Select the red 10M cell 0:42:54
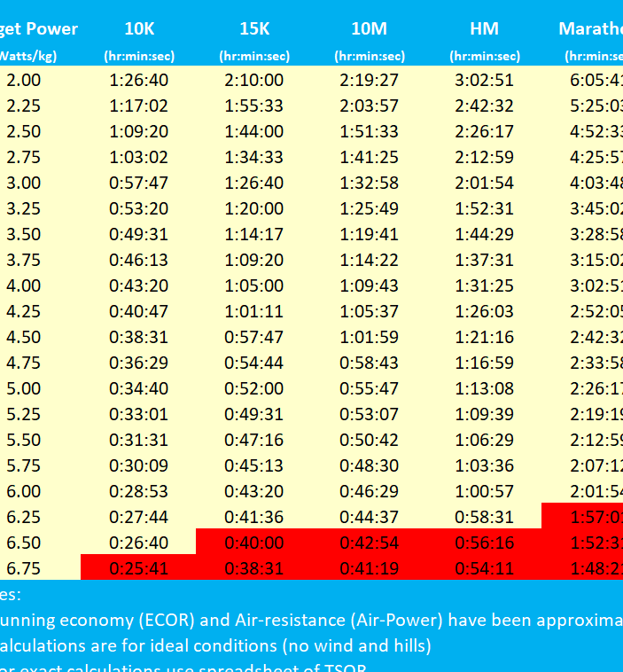 (370, 543)
